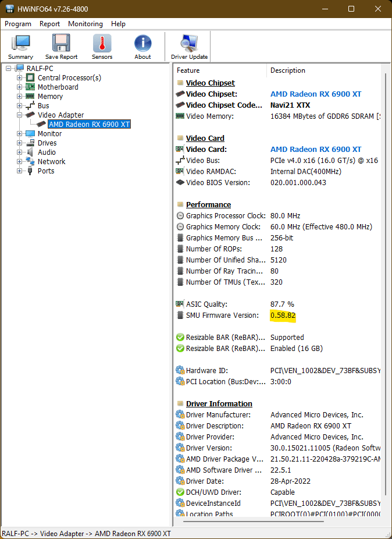Click green check icon beside DCH/UWD Driver
The width and height of the screenshot is (392, 539).
tap(180, 492)
